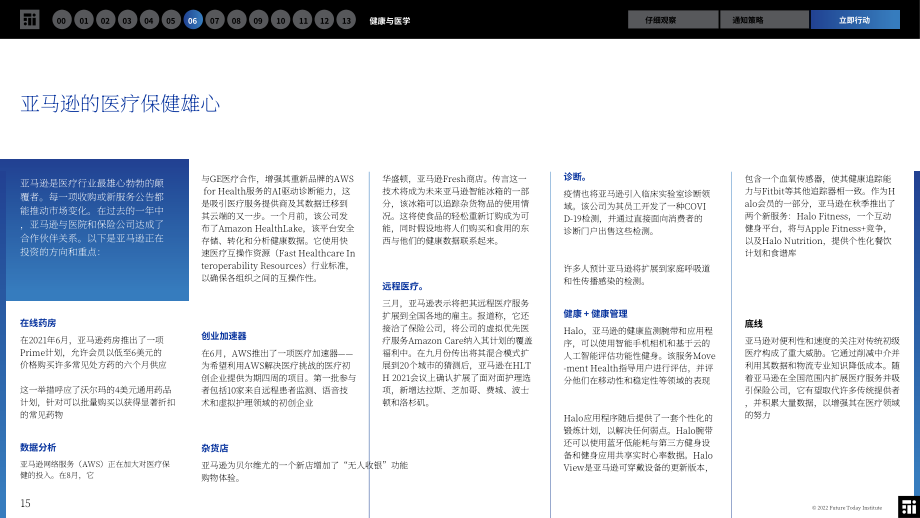Viewport: 920px width, 518px height.
Task: Click paragraph starting 与GE医疗合作
Action: point(278,228)
